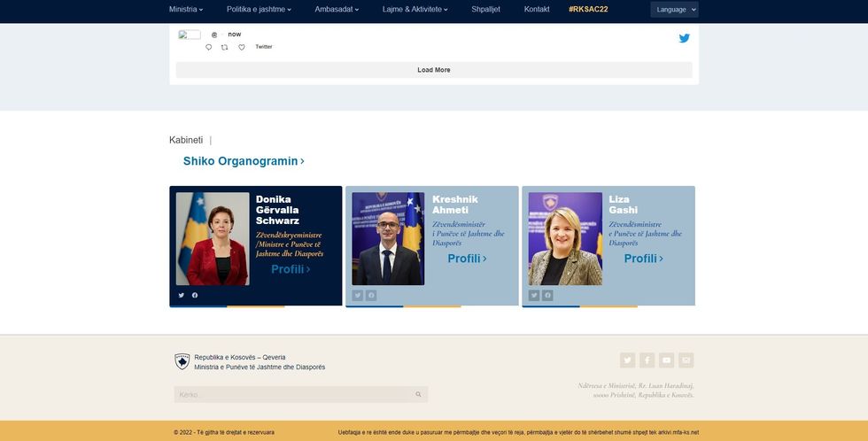The height and width of the screenshot is (441, 868).
Task: Open Liza Gashi's Twitter icon
Action: (534, 295)
